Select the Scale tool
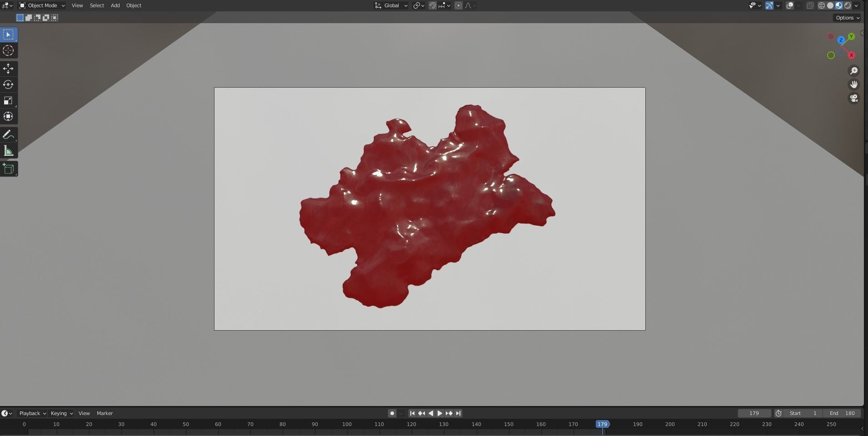The height and width of the screenshot is (436, 868). (x=9, y=100)
